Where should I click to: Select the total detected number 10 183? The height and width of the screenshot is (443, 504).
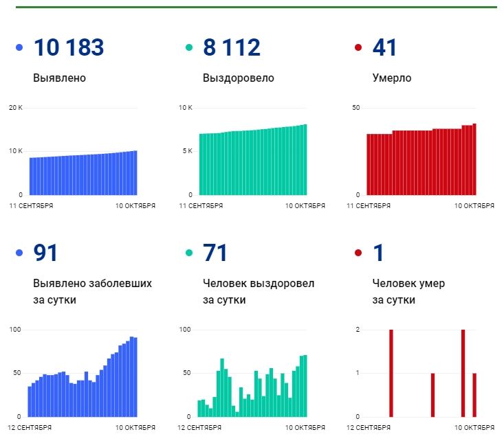pyautogui.click(x=69, y=47)
